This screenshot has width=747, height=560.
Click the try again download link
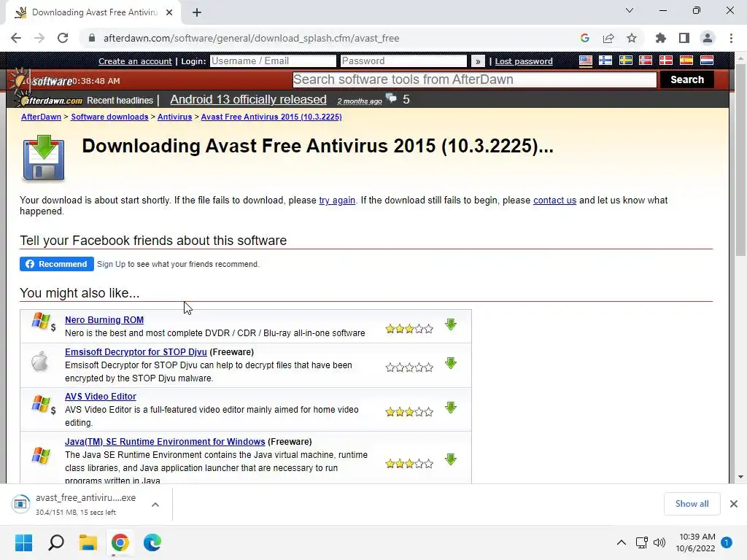pos(337,201)
